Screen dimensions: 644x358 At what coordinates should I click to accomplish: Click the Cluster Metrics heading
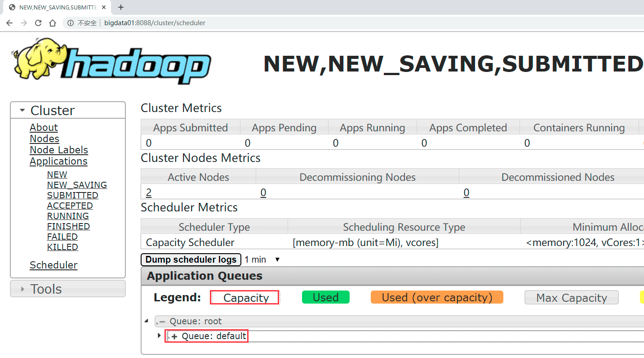coord(181,108)
